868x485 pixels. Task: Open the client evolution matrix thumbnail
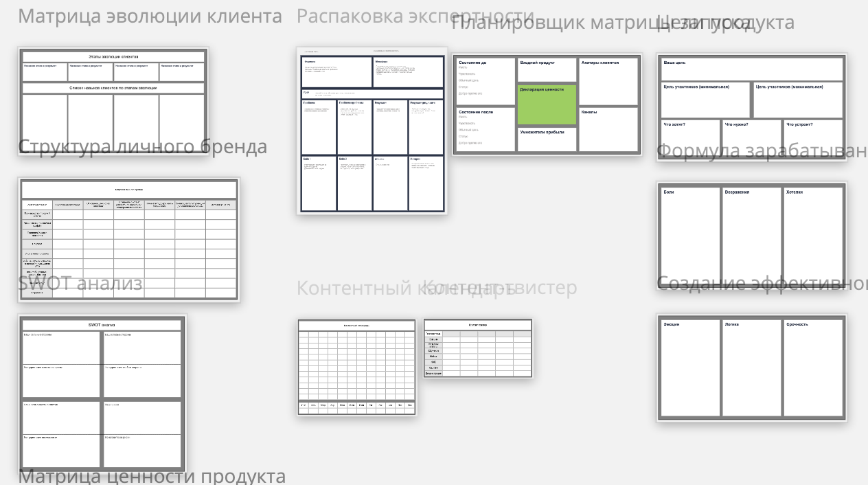coord(113,102)
